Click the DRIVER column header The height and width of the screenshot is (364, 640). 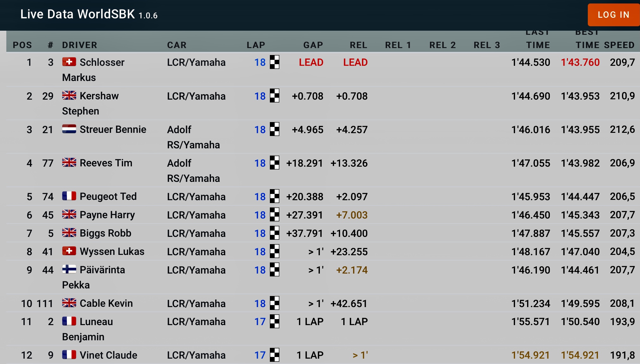[x=80, y=45]
